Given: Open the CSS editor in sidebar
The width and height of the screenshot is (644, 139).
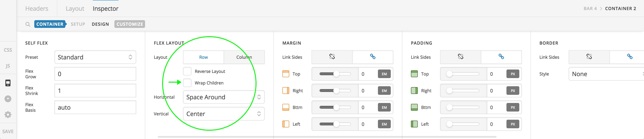Looking at the screenshot, I should (x=8, y=50).
